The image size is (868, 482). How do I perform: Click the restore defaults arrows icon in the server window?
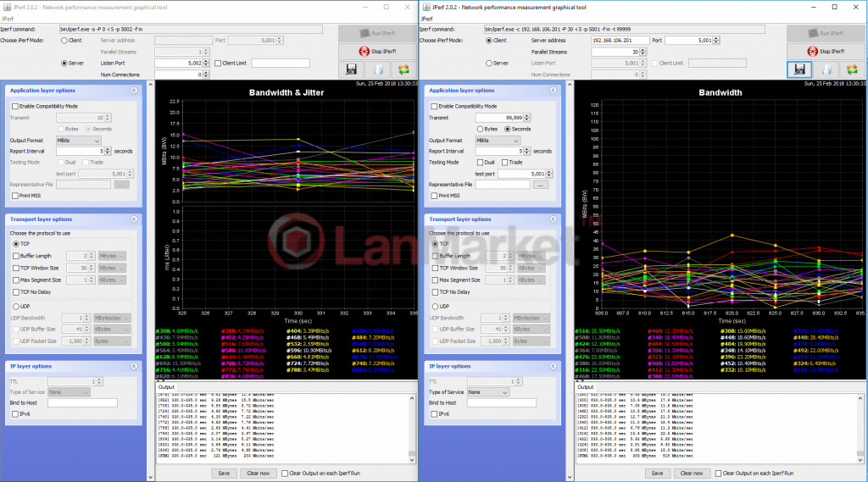403,69
